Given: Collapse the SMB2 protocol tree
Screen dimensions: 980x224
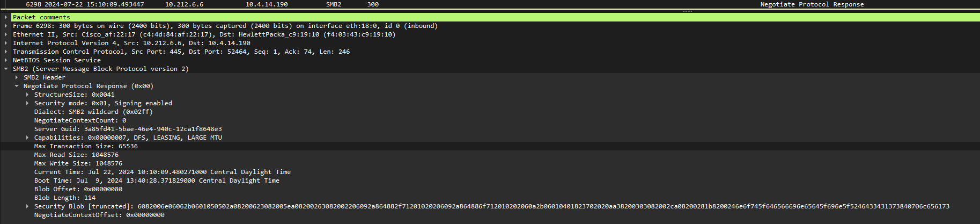Looking at the screenshot, I should (x=6, y=69).
